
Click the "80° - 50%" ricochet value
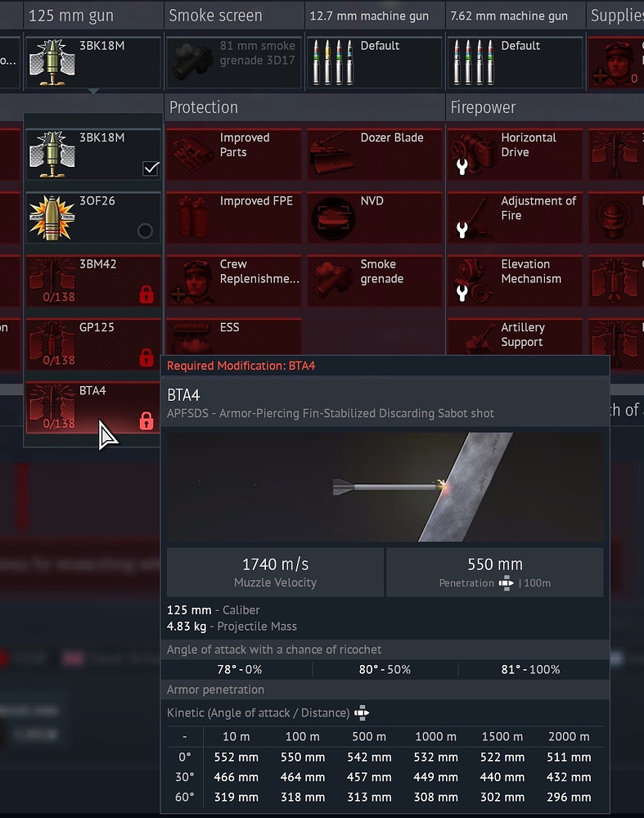[385, 669]
